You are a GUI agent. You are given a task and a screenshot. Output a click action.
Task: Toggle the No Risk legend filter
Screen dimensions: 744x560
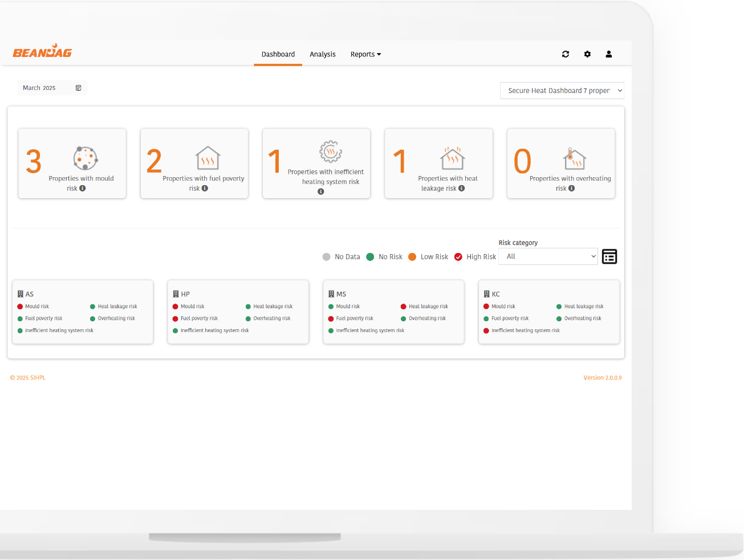[x=370, y=257]
